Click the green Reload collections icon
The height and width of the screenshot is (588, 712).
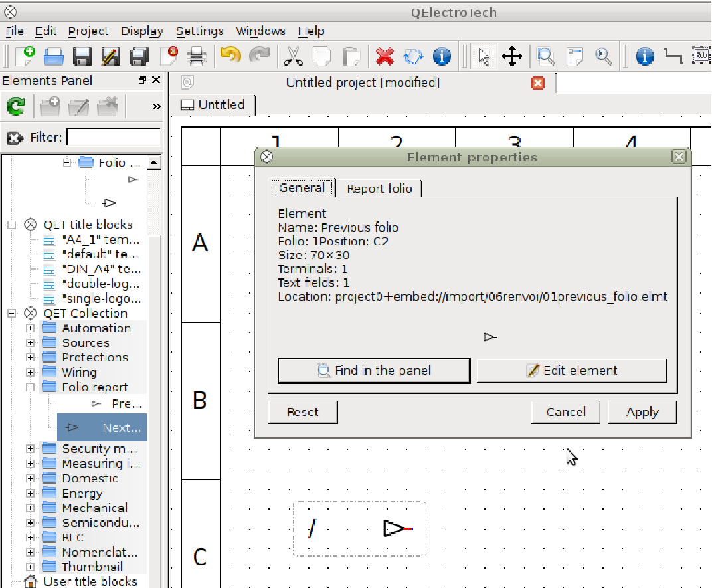coord(16,106)
